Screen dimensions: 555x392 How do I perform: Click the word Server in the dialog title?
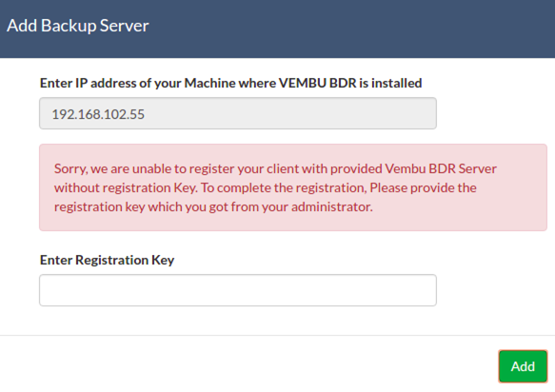(x=125, y=26)
